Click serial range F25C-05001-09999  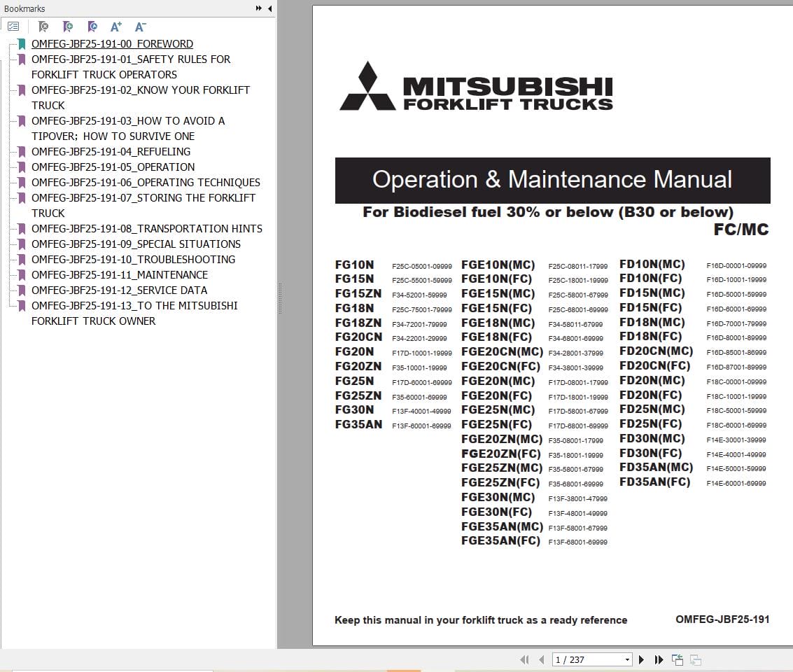(x=422, y=266)
